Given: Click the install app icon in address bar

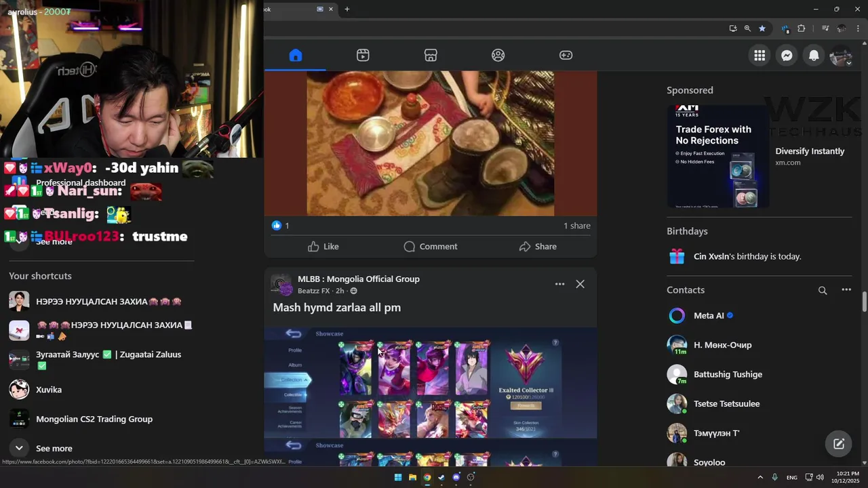Looking at the screenshot, I should pos(733,28).
